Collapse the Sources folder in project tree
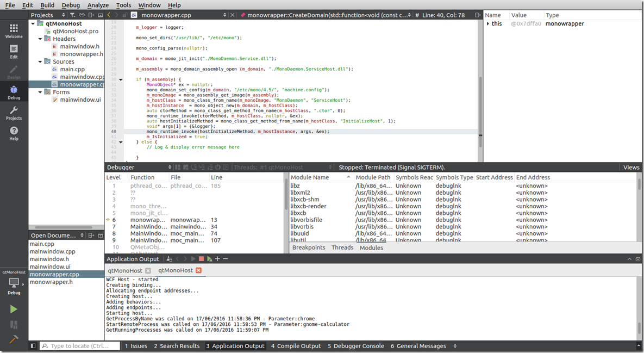Image resolution: width=644 pixels, height=353 pixels. pos(41,61)
